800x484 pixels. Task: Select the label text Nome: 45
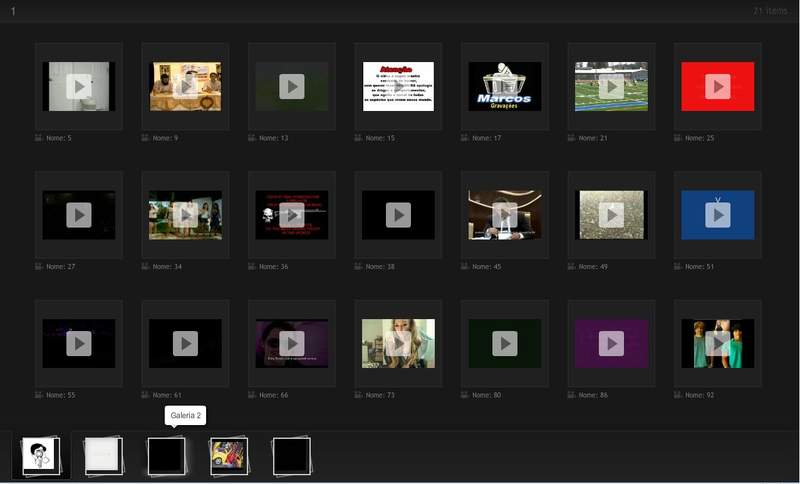487,267
